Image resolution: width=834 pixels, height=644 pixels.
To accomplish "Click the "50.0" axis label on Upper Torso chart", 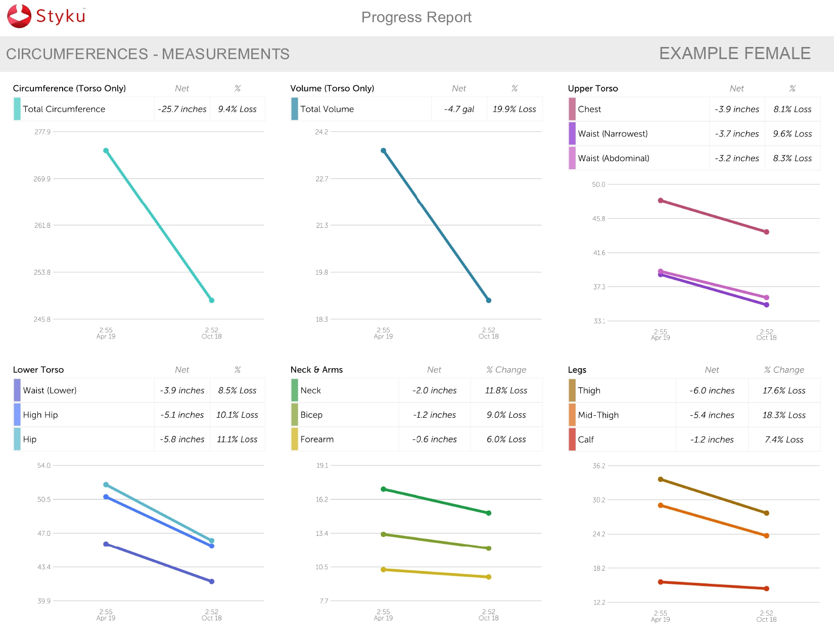I will (x=598, y=184).
